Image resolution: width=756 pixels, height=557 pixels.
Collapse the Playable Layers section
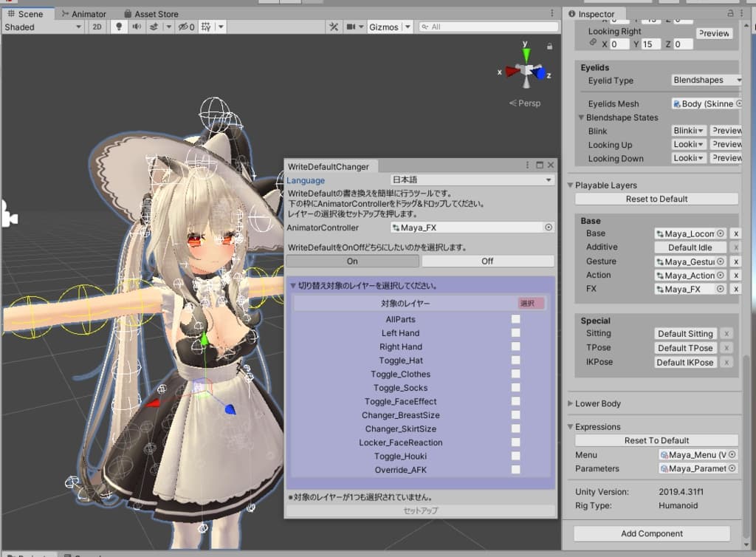[x=571, y=185]
